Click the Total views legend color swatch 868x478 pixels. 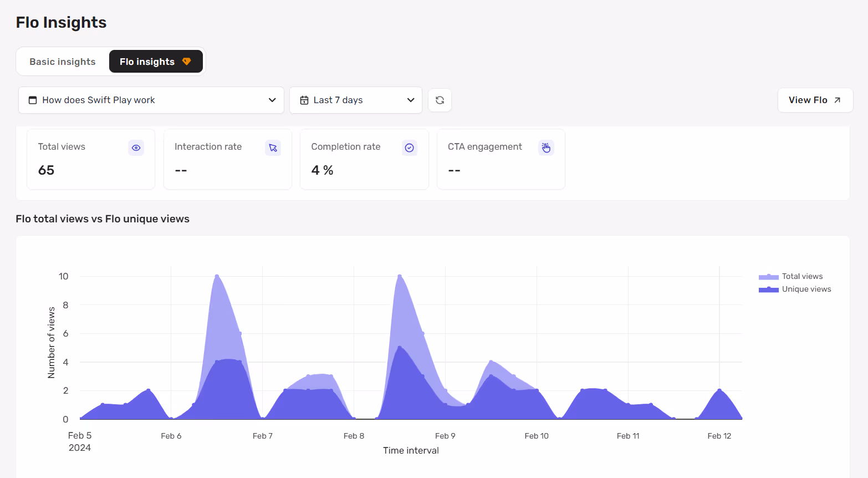pyautogui.click(x=769, y=277)
